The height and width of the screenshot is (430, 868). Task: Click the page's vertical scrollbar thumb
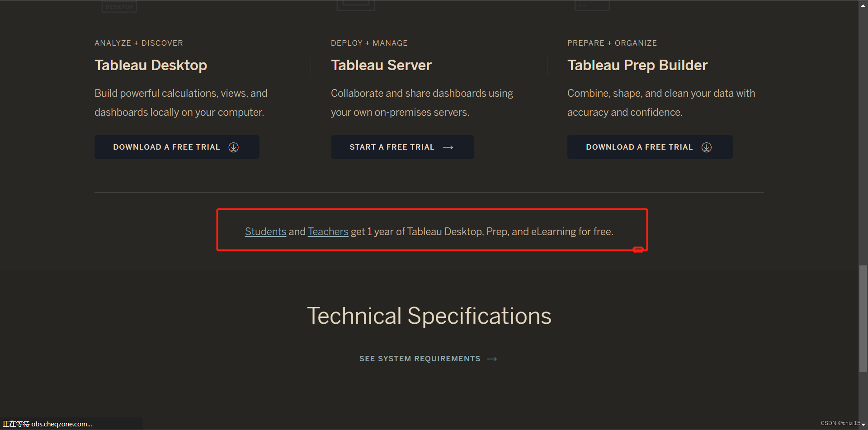(x=863, y=319)
